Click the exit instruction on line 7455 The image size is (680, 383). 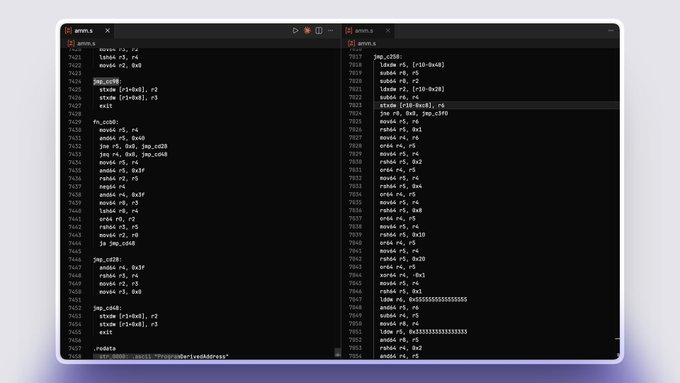[x=106, y=332]
